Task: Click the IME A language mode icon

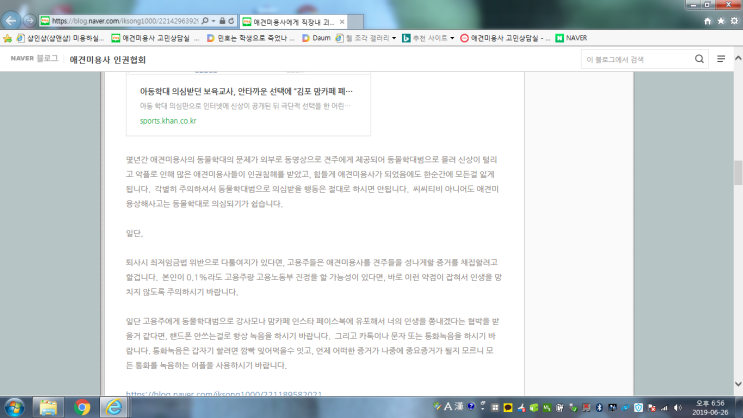Action: [x=448, y=407]
